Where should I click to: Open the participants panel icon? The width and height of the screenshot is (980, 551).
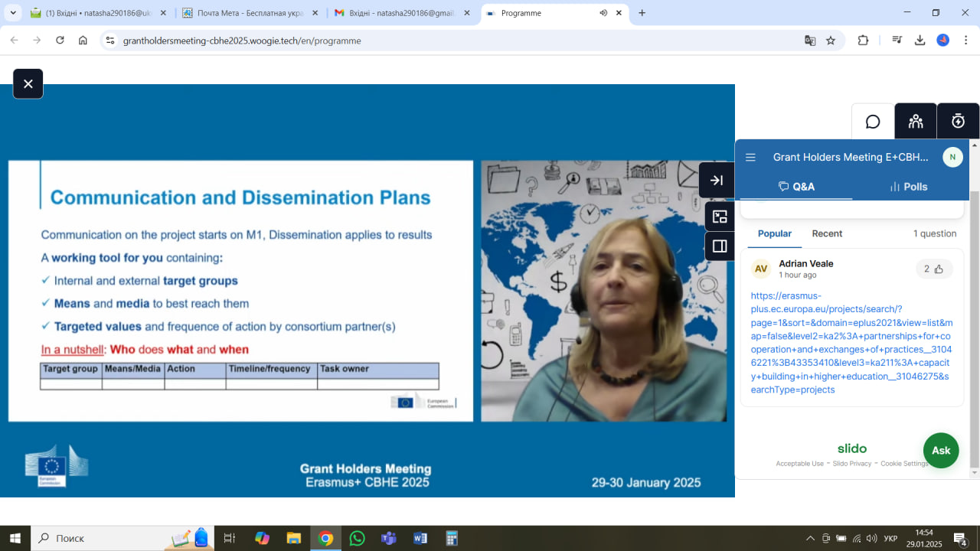(916, 122)
